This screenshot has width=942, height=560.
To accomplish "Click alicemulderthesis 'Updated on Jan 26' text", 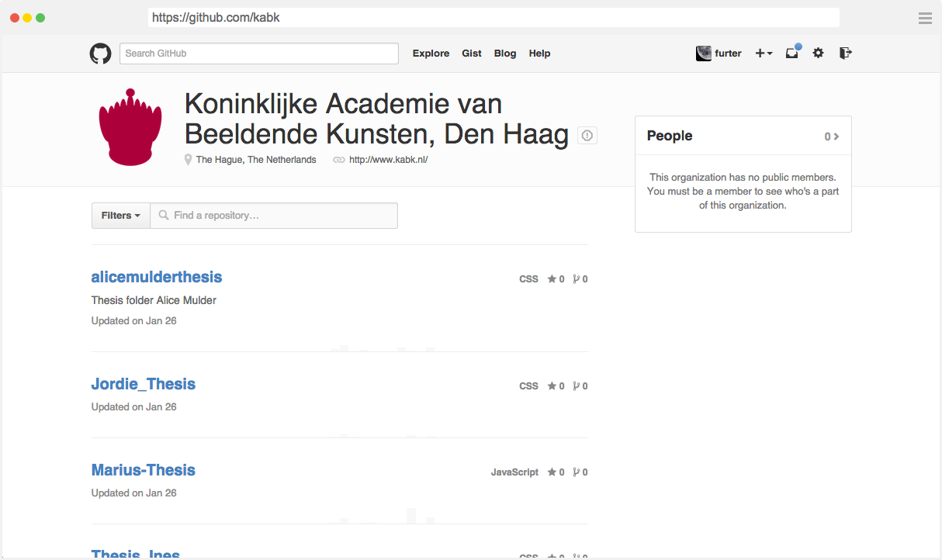I will (x=134, y=321).
